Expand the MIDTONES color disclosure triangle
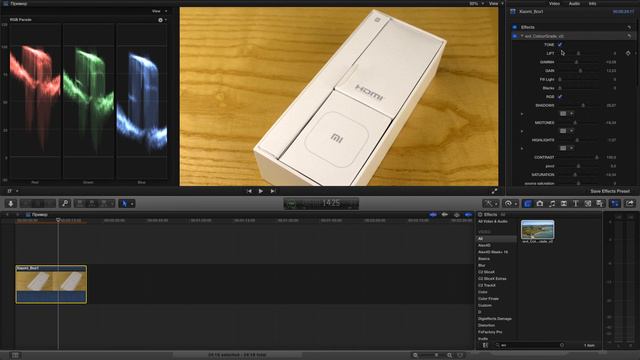This screenshot has width=640, height=360. 522,131
